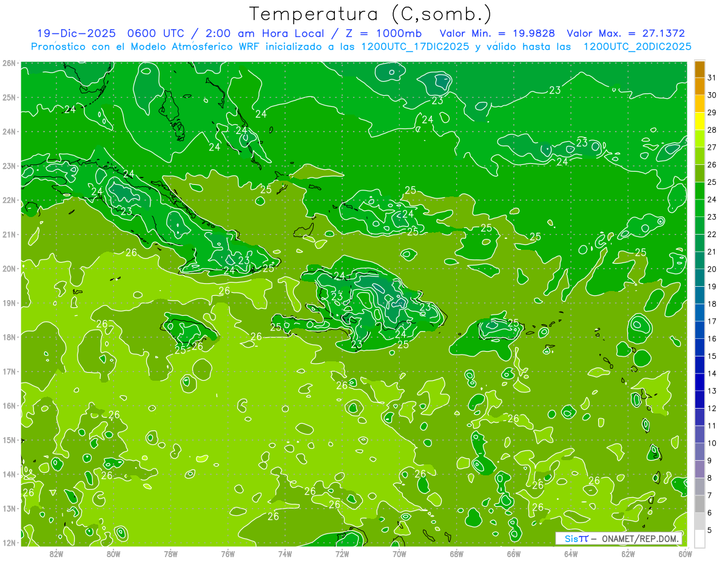The image size is (728, 562).
Task: Click the latitude axis label "23N"
Action: point(8,166)
